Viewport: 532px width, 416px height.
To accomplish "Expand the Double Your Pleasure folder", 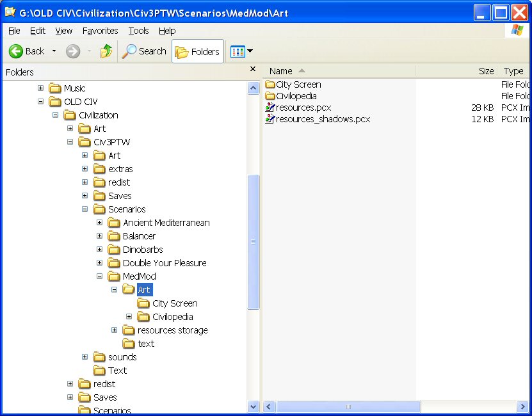I will [x=99, y=262].
